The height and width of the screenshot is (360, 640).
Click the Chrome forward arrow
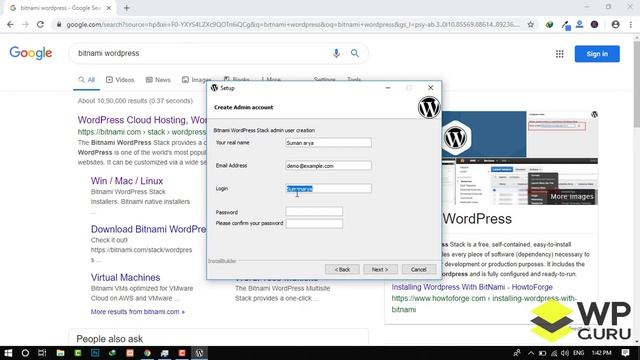pyautogui.click(x=25, y=24)
